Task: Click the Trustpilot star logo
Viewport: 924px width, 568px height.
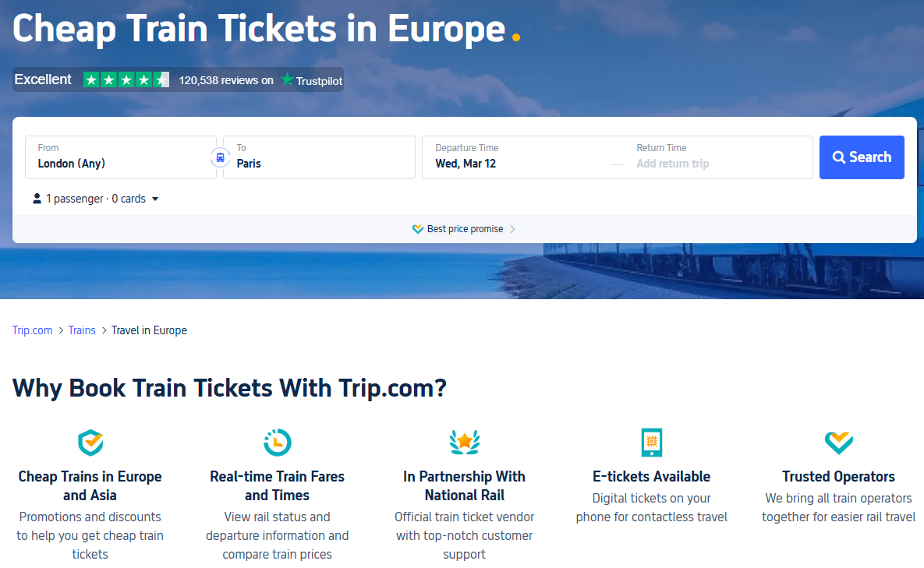Action: point(288,79)
